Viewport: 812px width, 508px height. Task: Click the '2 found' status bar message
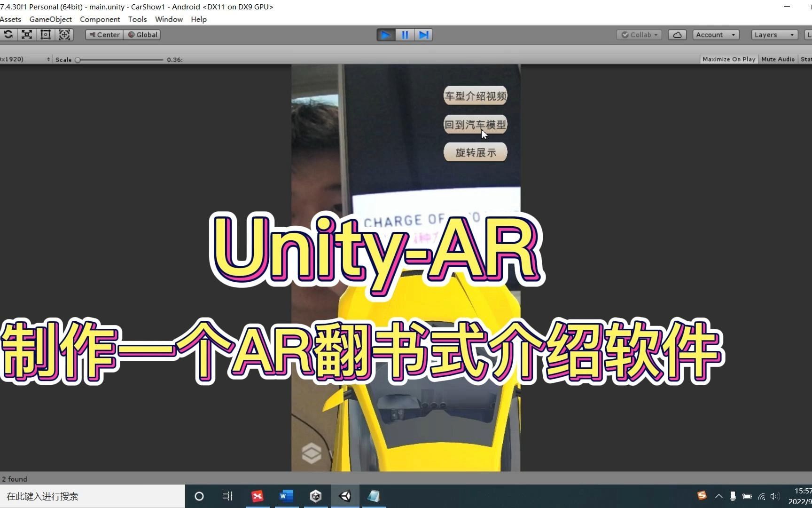point(15,479)
